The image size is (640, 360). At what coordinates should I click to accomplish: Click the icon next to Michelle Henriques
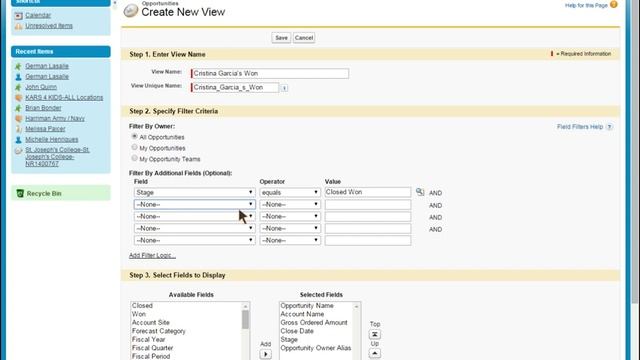(x=18, y=140)
